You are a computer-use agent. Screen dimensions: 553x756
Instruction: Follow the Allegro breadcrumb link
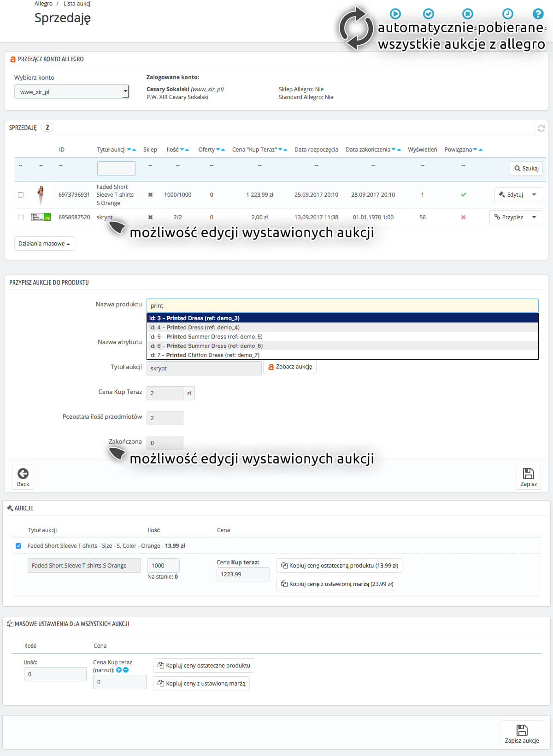[x=43, y=4]
